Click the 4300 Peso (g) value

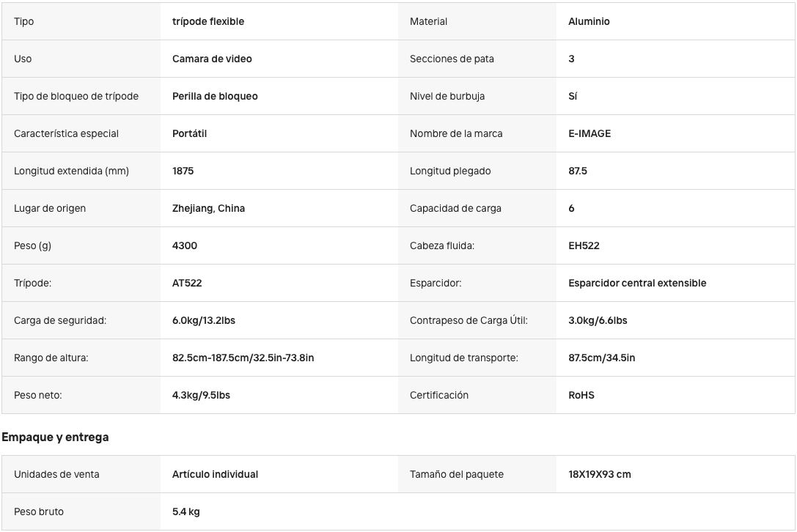tap(185, 246)
